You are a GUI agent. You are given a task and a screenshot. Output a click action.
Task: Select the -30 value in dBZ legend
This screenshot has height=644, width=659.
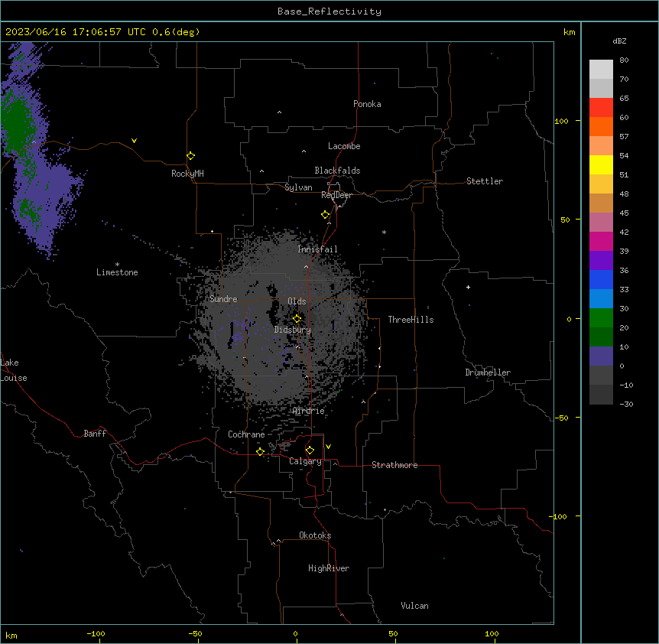(626, 405)
